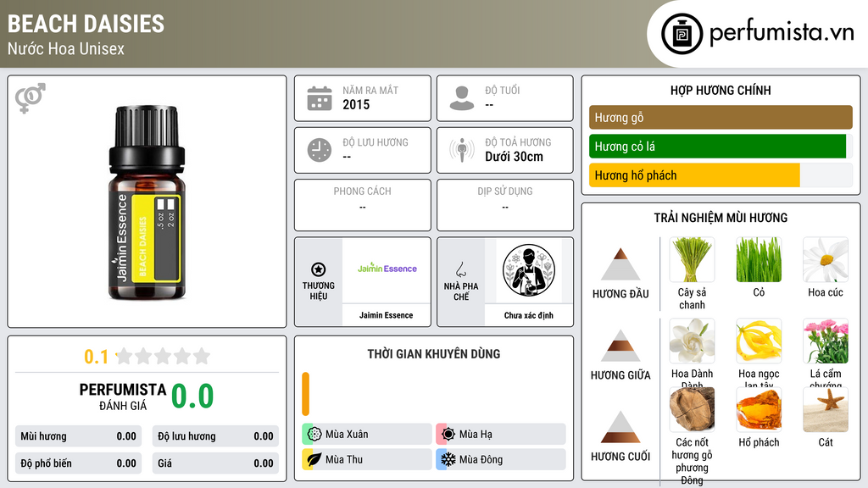Click the Hương giữa pyramid icon
The image size is (868, 488).
click(x=620, y=346)
